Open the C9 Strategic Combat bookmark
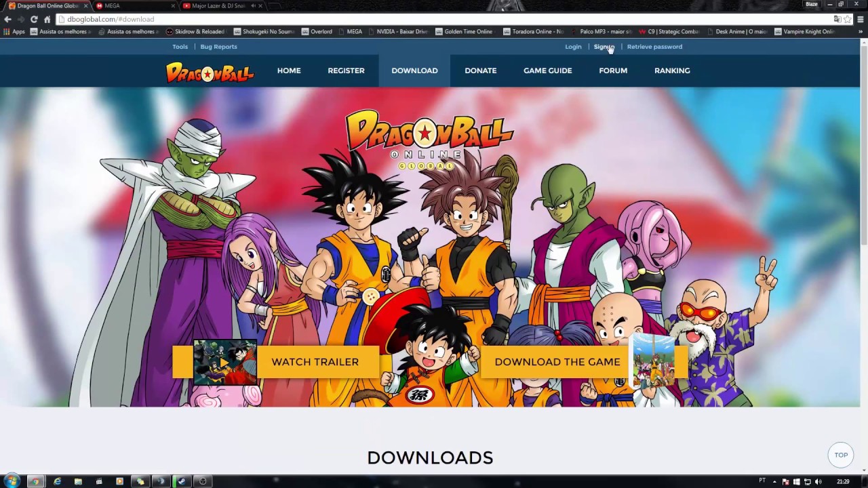The width and height of the screenshot is (868, 488). tap(669, 31)
